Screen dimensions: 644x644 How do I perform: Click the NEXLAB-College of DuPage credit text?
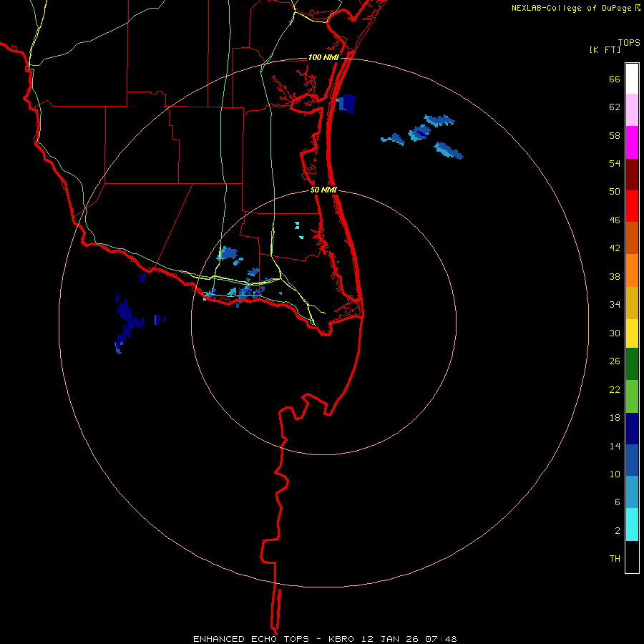pos(571,8)
